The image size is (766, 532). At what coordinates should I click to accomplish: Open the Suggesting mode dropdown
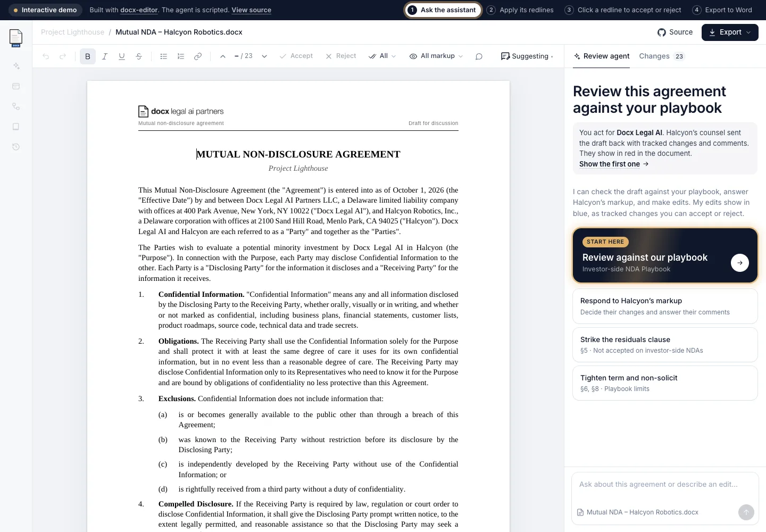527,56
